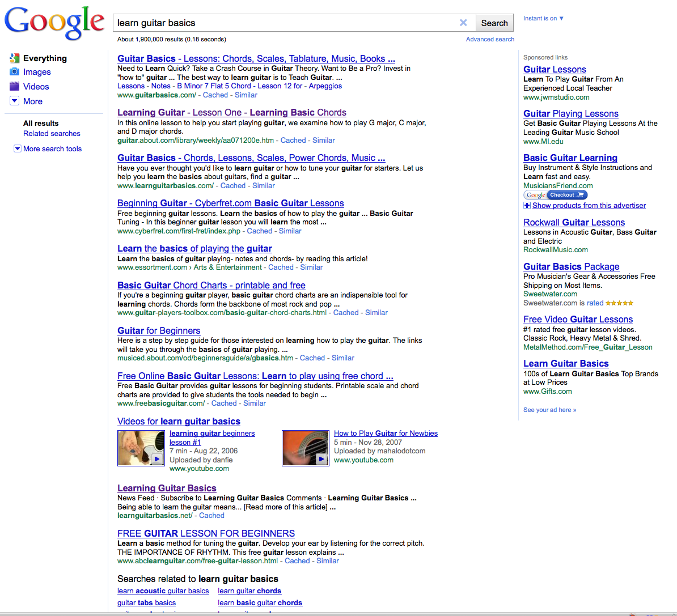677x616 pixels.
Task: Click the Everything colored icon in sidebar
Action: [x=14, y=58]
